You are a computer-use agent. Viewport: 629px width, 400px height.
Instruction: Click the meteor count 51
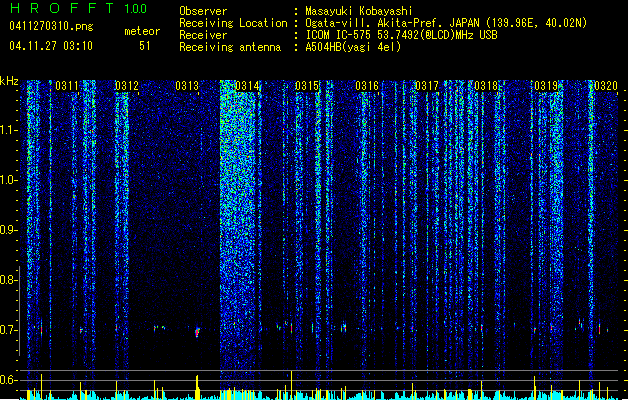pyautogui.click(x=145, y=46)
